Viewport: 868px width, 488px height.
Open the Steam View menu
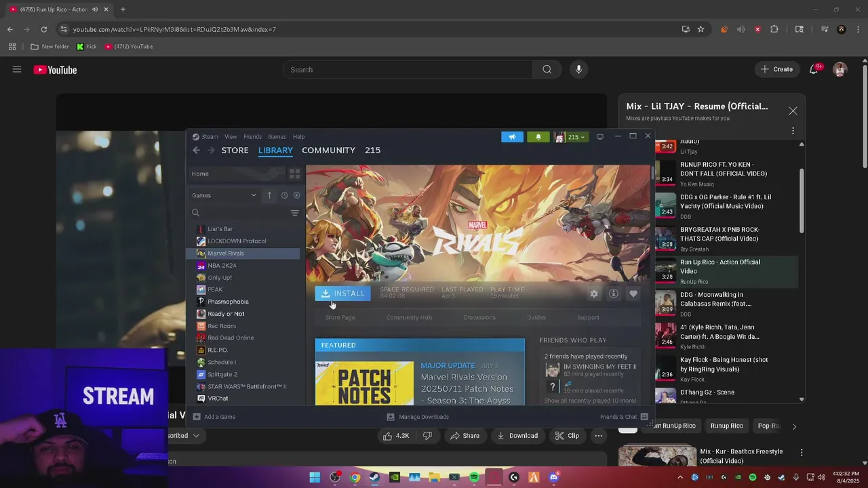pyautogui.click(x=231, y=137)
